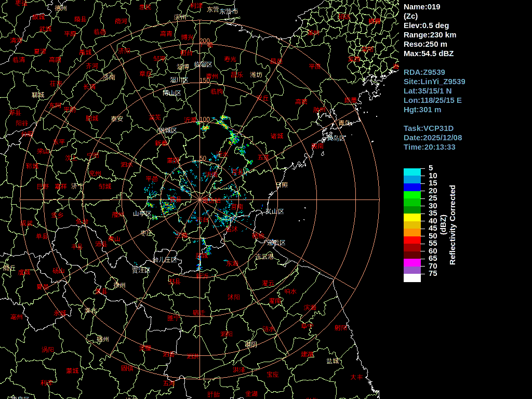Viewport: 532px width, 399px height.
Task: Select the Elev:0.5 deg text
Action: pos(426,25)
